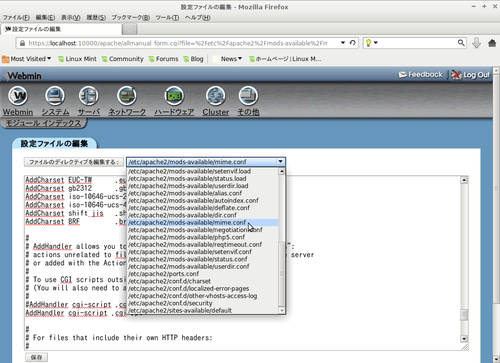Select the 設定ファイルの編集 browser tab

pyautogui.click(x=61, y=29)
